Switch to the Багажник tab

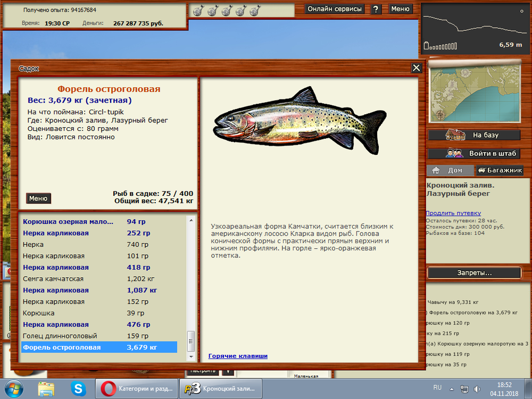pos(499,171)
